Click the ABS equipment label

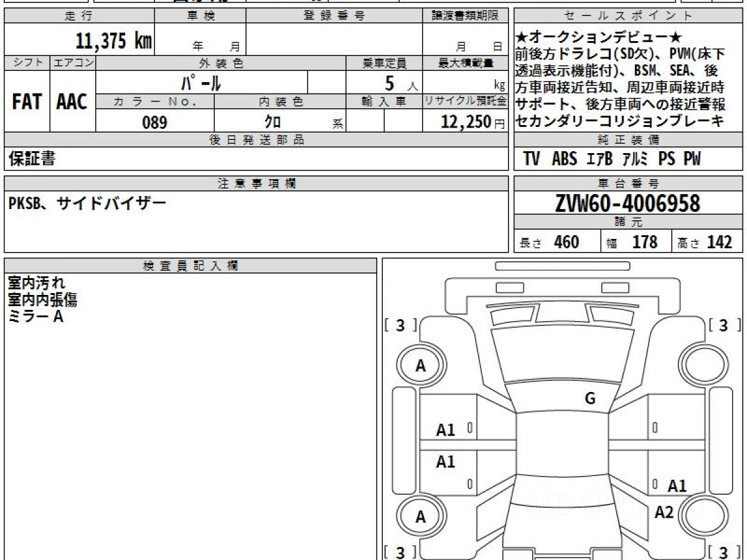tap(564, 159)
